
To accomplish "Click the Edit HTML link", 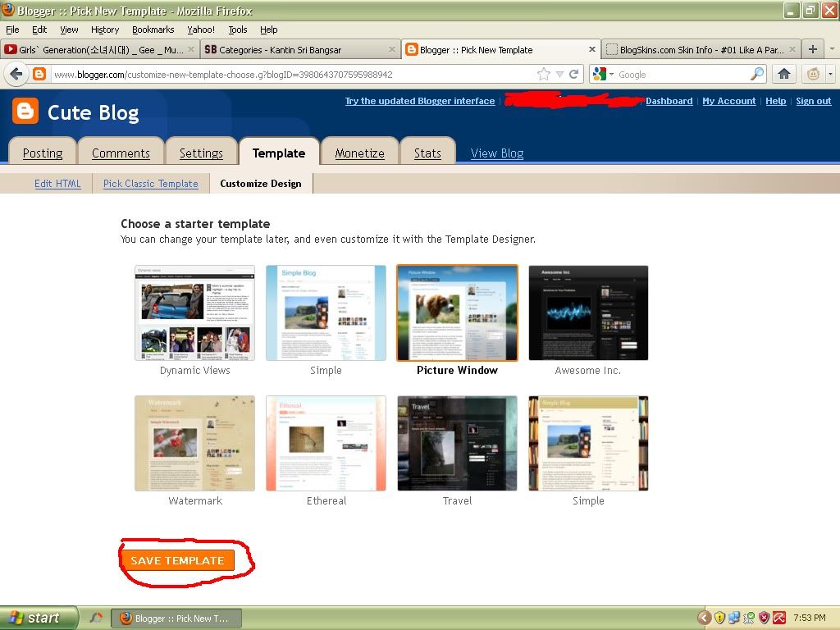I will click(57, 184).
